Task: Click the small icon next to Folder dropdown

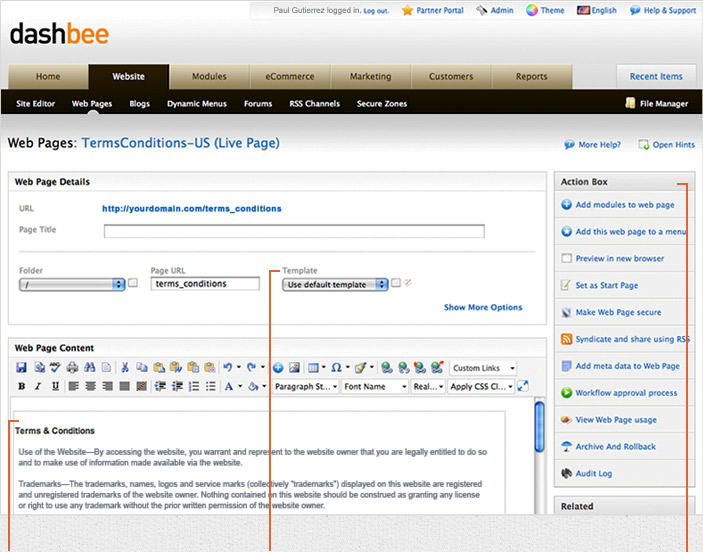Action: click(133, 283)
